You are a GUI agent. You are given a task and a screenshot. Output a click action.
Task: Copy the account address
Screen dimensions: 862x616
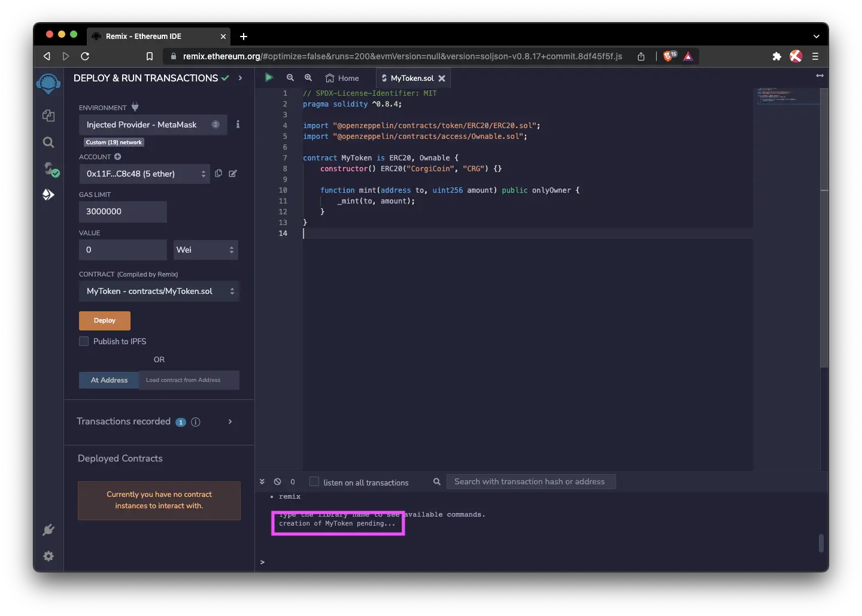point(218,174)
